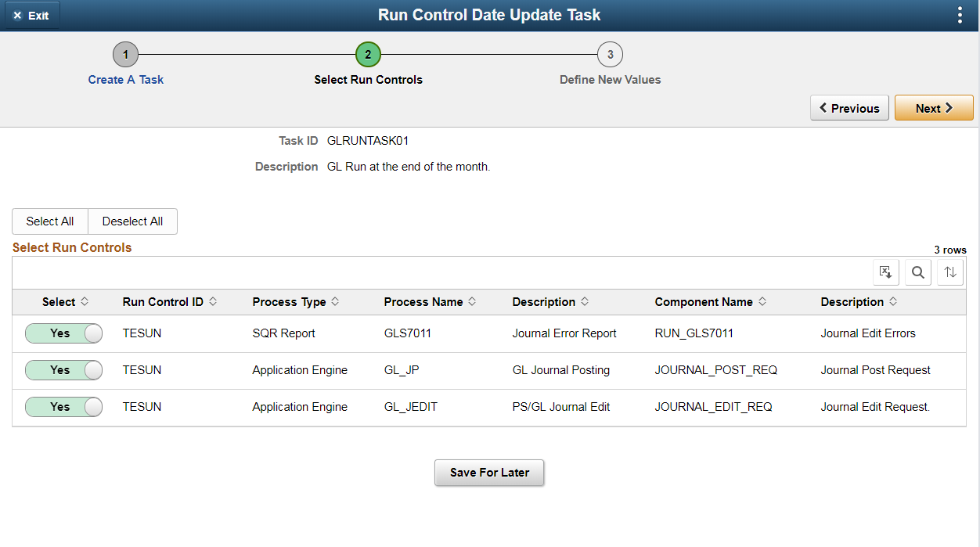Click the Journal Post Request cell
The width and height of the screenshot is (980, 547).
point(876,370)
